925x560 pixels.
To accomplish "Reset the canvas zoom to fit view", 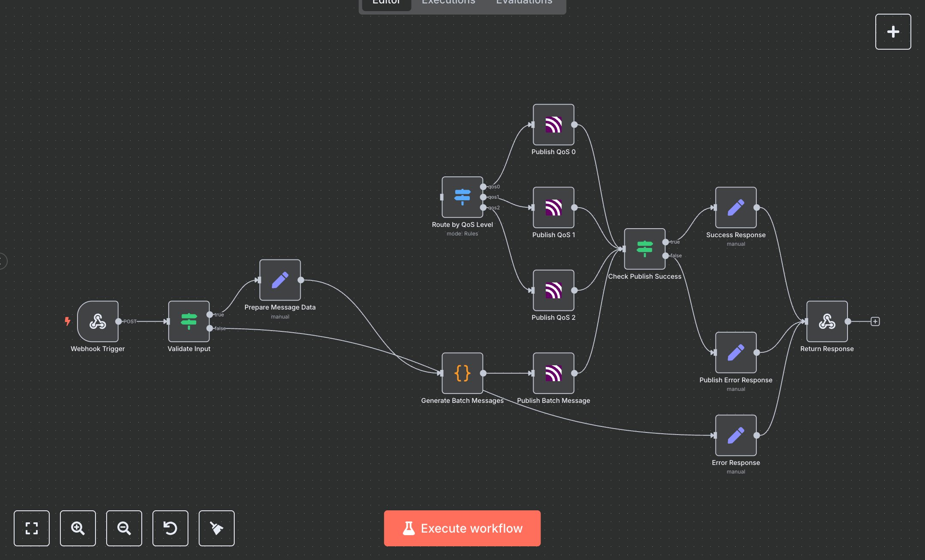I will click(x=32, y=528).
